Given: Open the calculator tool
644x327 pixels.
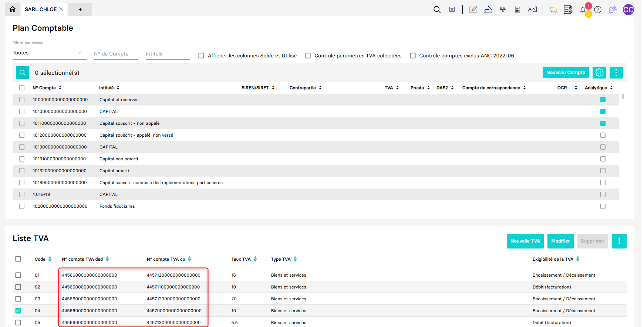Looking at the screenshot, I should tap(517, 10).
